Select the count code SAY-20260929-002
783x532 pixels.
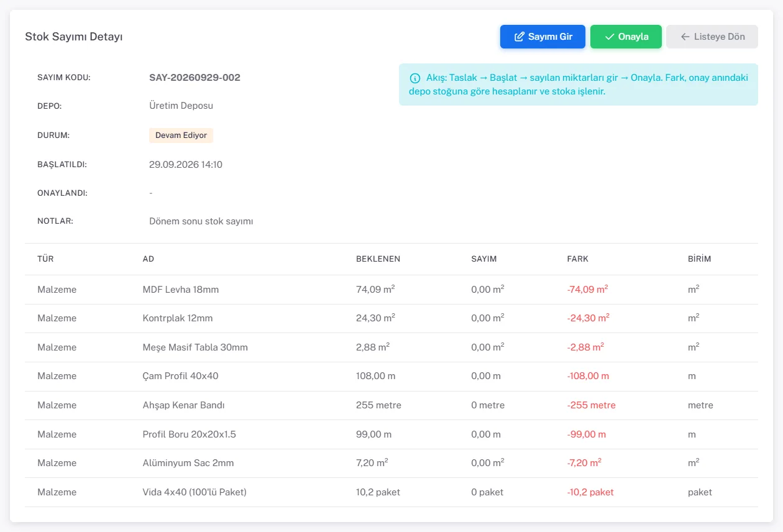point(195,78)
